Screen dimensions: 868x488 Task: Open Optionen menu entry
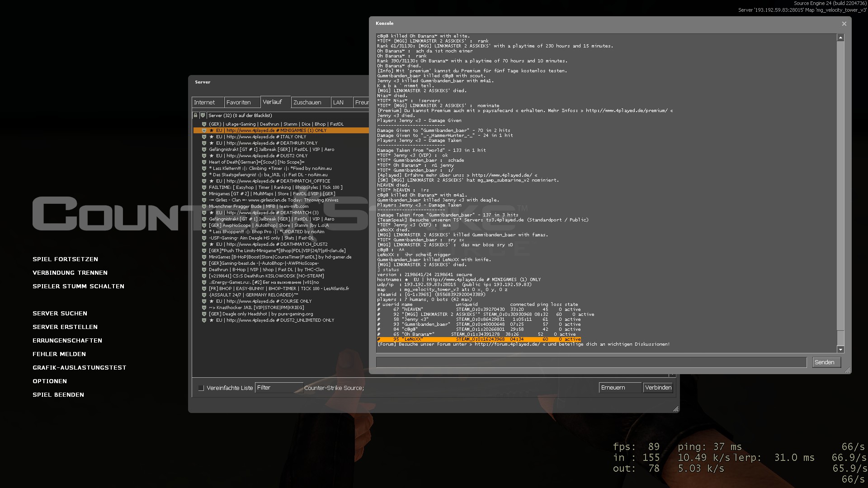pyautogui.click(x=50, y=381)
